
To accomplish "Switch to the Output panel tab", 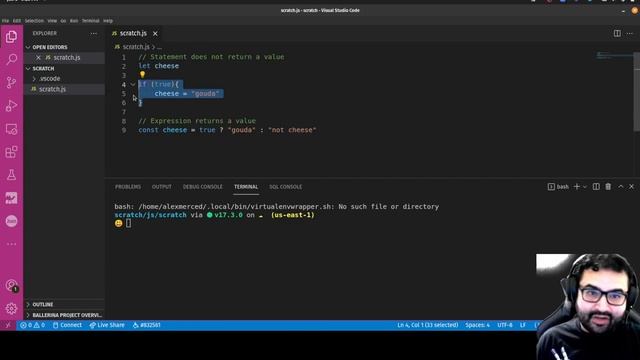I will pyautogui.click(x=162, y=187).
